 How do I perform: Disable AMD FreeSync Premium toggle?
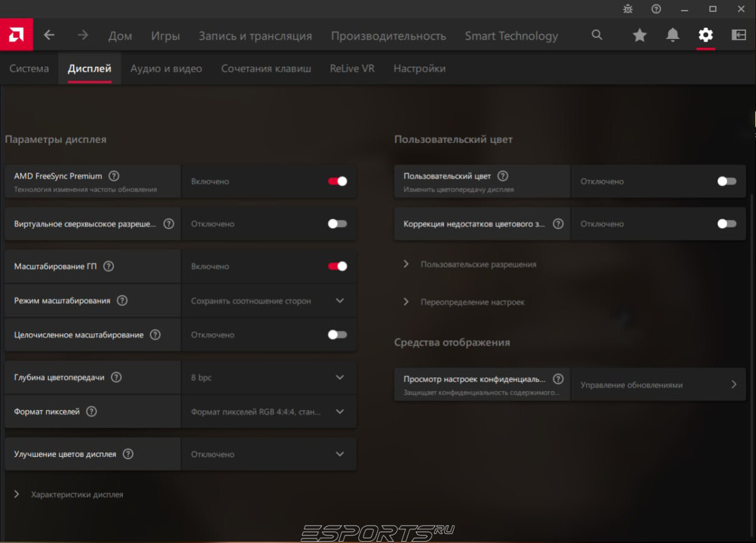pos(337,181)
